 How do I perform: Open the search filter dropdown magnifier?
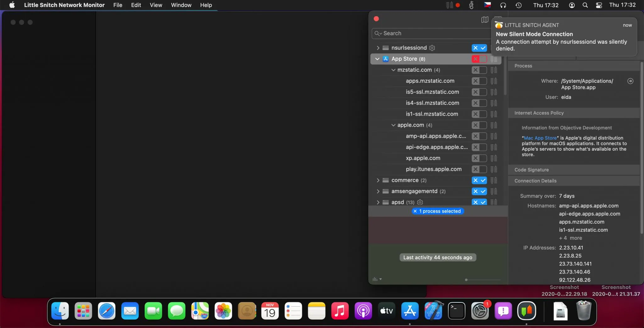pyautogui.click(x=378, y=33)
